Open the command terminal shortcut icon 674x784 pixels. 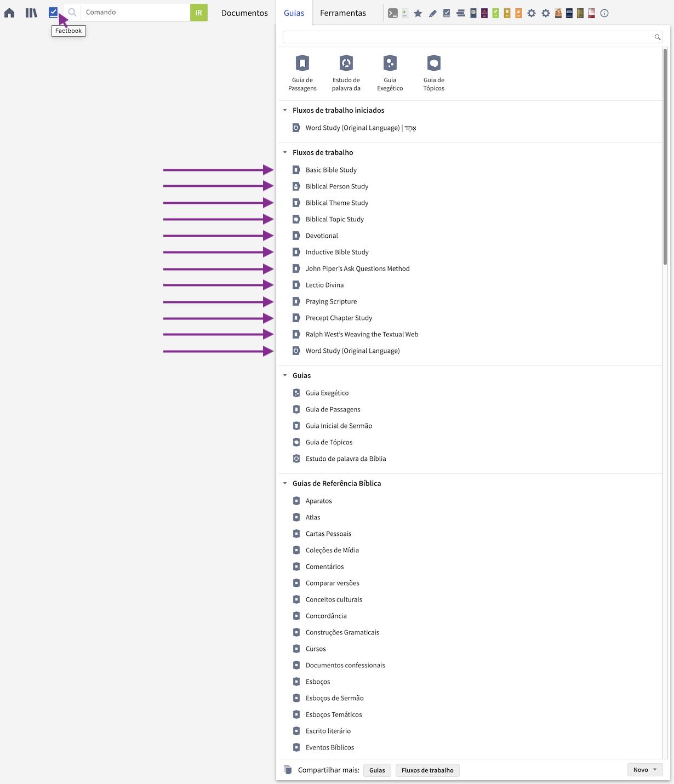pyautogui.click(x=393, y=13)
